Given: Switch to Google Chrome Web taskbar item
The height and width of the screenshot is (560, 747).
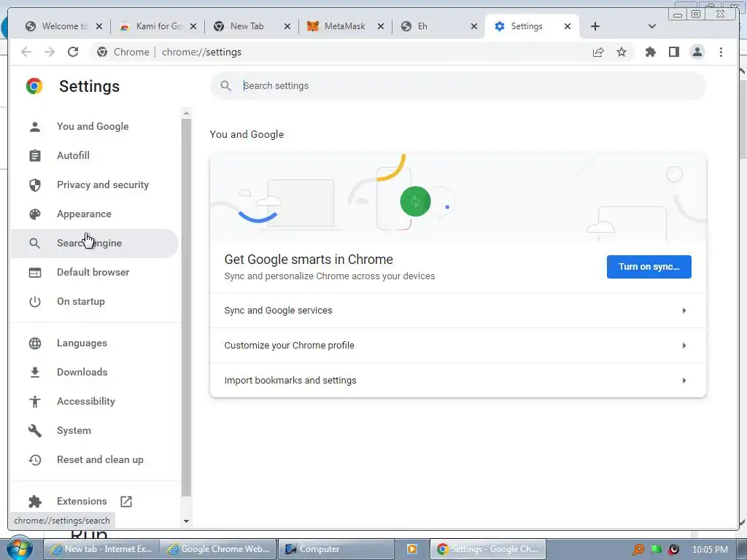Looking at the screenshot, I should [x=217, y=549].
